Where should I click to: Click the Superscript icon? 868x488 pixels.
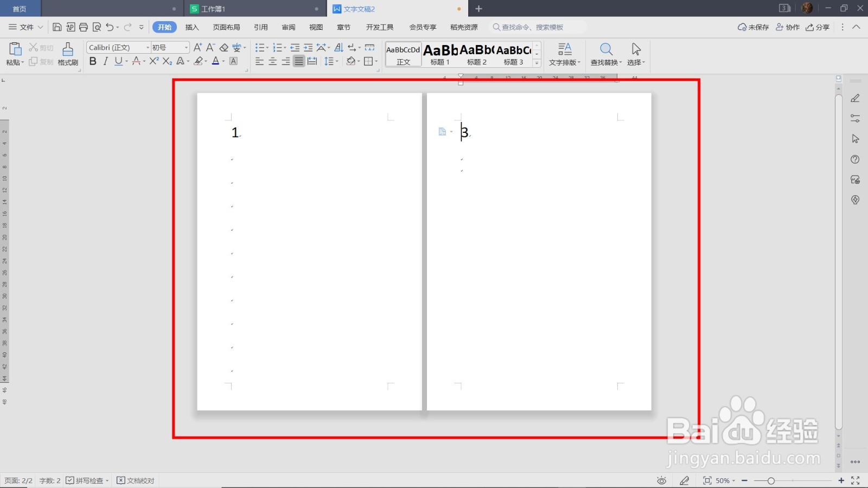point(154,61)
